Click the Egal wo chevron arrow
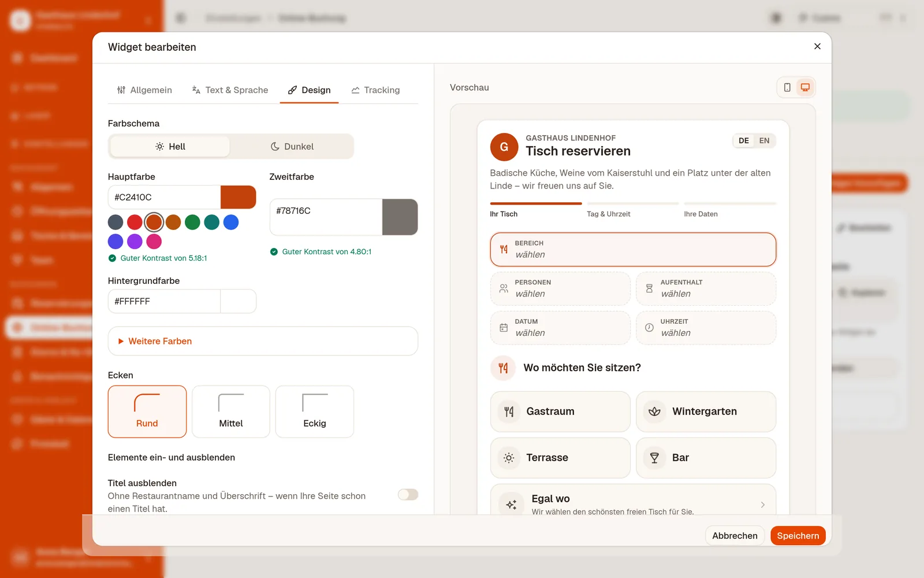 click(x=763, y=505)
